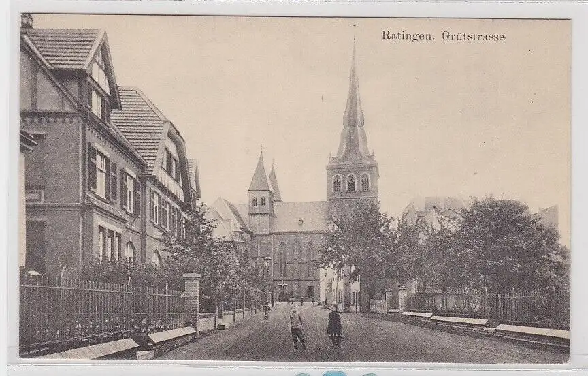
Task: Click the "Ratingen. Grütstrasse" caption text
Action: tap(443, 35)
